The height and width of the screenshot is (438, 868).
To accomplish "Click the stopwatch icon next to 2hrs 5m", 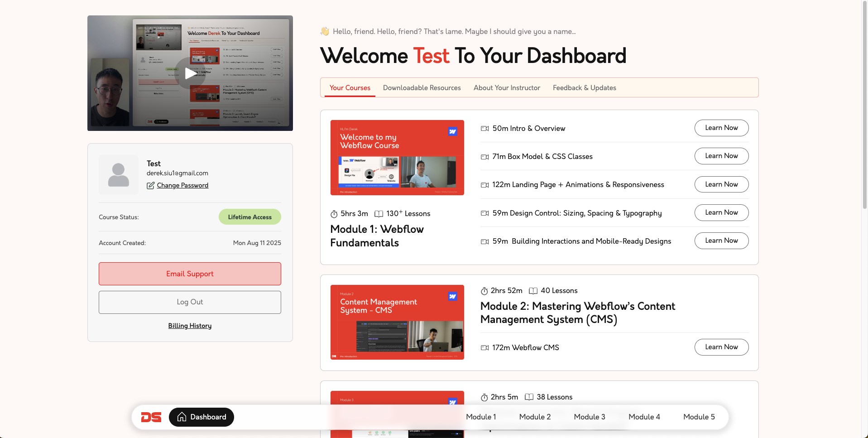I will 484,397.
